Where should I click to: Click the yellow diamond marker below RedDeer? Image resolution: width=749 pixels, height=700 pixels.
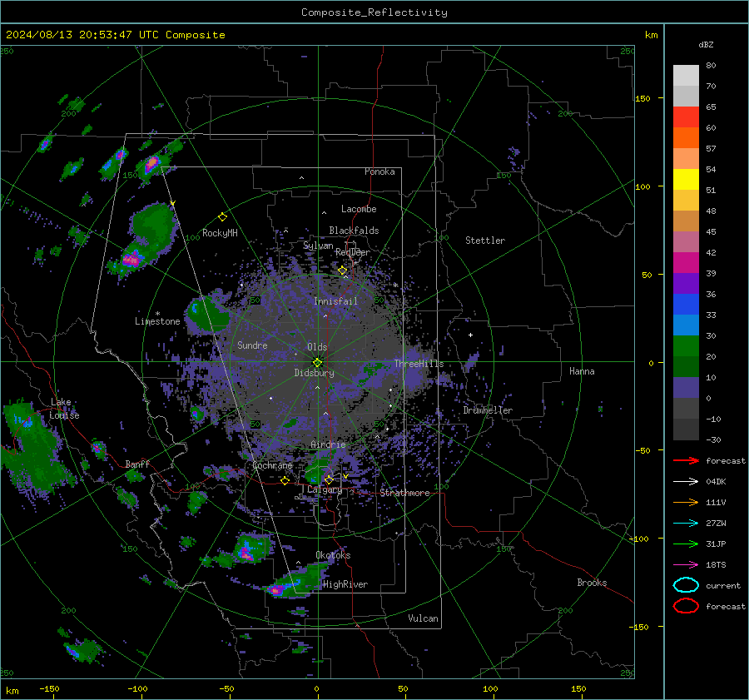pos(342,271)
